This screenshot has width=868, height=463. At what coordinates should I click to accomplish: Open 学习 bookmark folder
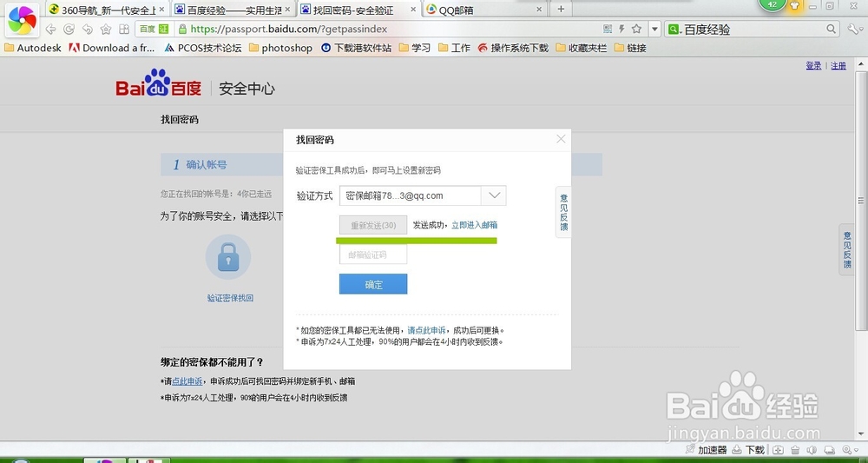415,48
